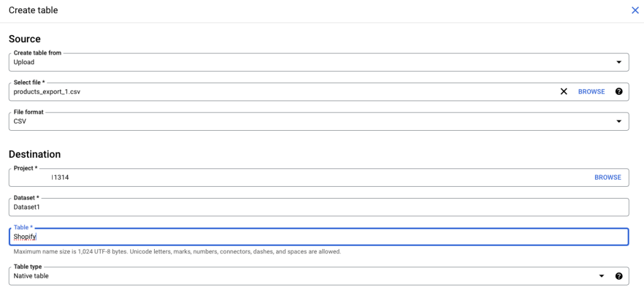This screenshot has height=298, width=644.
Task: Select the CSV format value
Action: (x=20, y=121)
